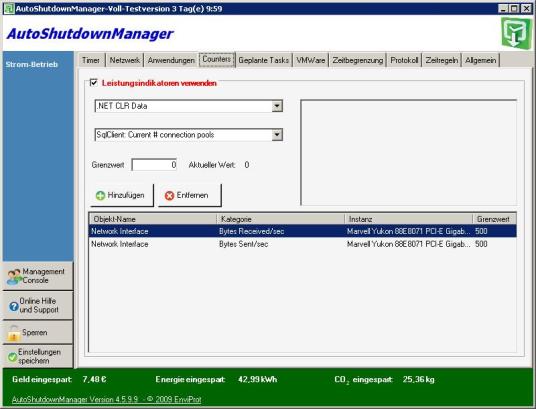The image size is (536, 409).
Task: Click the Grenzwert input field
Action: 154,165
